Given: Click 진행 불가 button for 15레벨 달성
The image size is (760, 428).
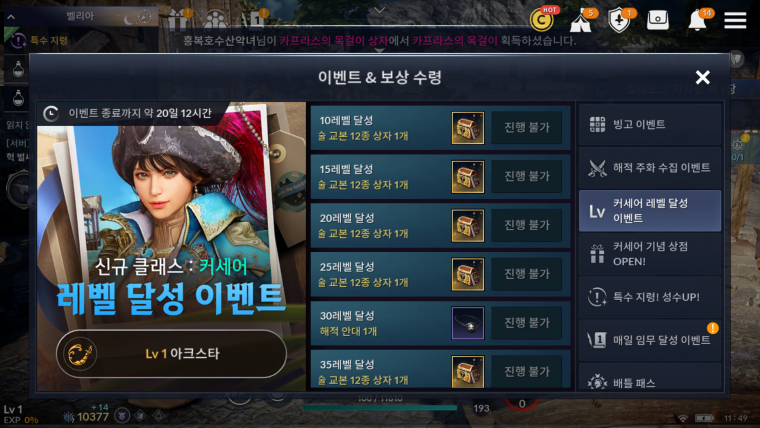Looking at the screenshot, I should (527, 176).
